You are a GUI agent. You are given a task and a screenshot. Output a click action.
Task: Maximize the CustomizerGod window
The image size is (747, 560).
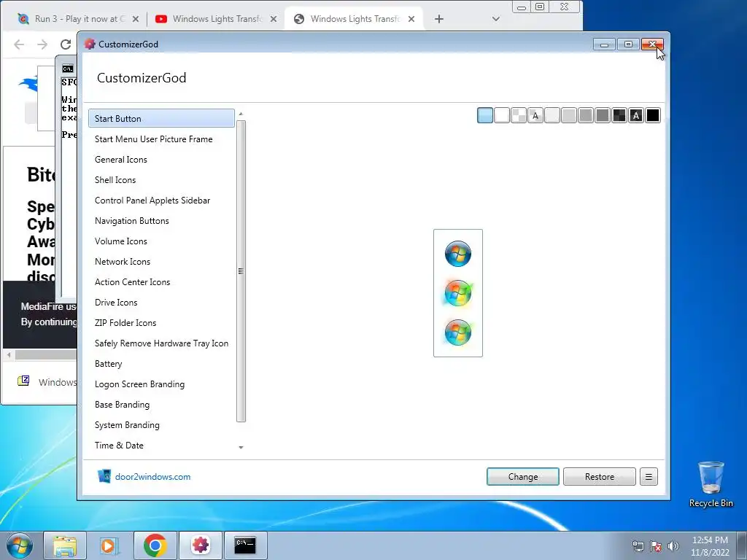click(x=628, y=44)
